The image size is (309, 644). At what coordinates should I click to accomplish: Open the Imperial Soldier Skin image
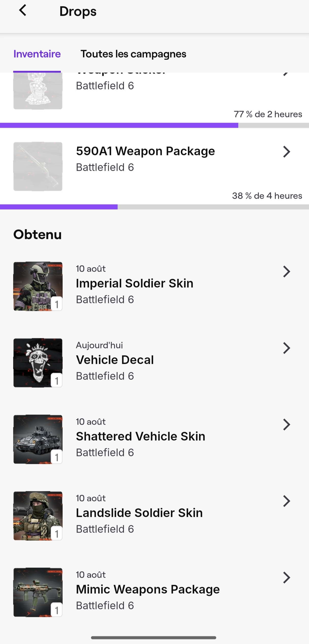(x=38, y=286)
